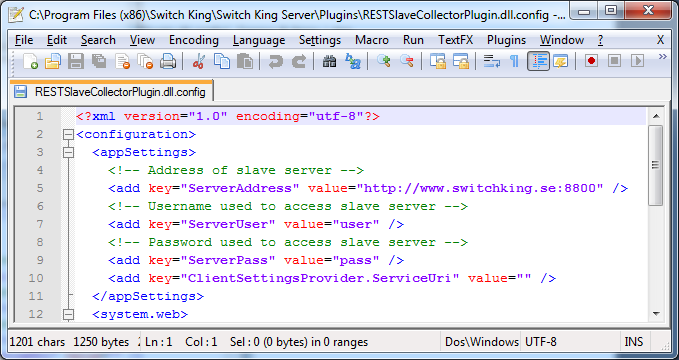
Task: Click the xml version declaration line
Action: (228, 117)
